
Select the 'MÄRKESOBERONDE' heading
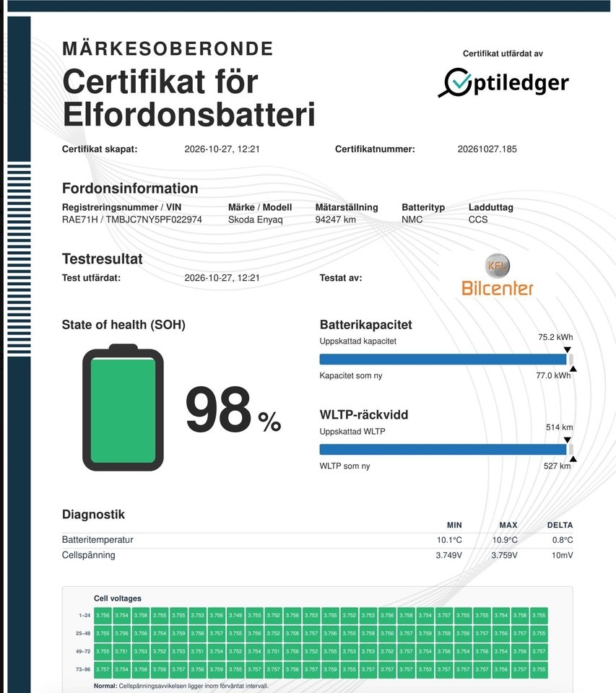(x=168, y=48)
